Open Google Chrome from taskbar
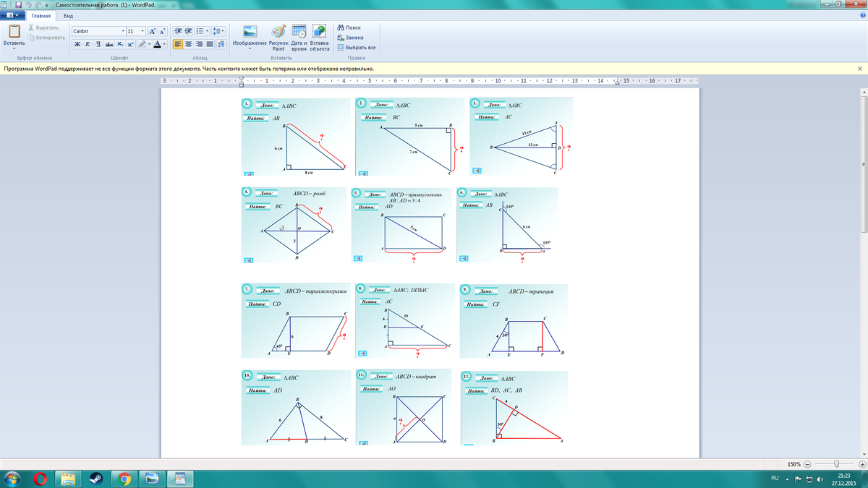The image size is (868, 488). pyautogui.click(x=124, y=478)
